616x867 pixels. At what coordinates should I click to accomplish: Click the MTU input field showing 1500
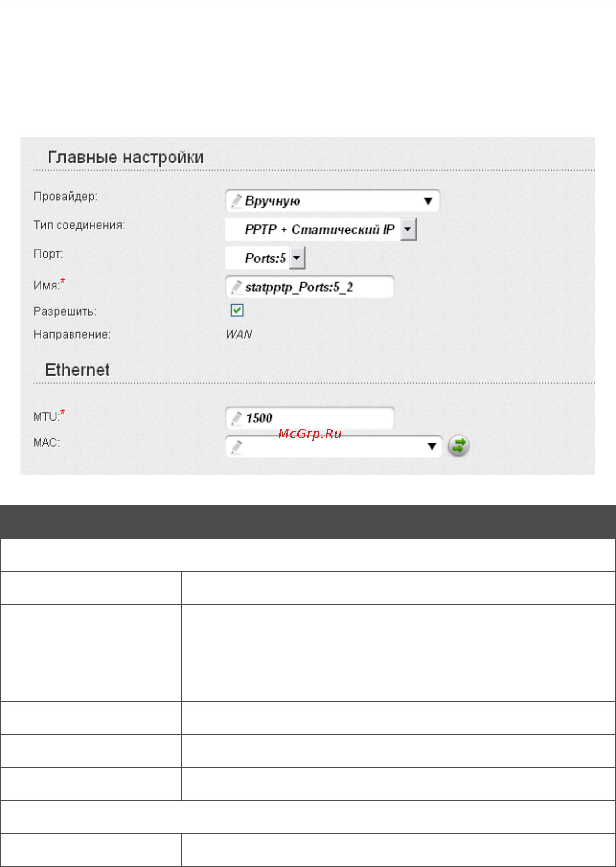(310, 418)
